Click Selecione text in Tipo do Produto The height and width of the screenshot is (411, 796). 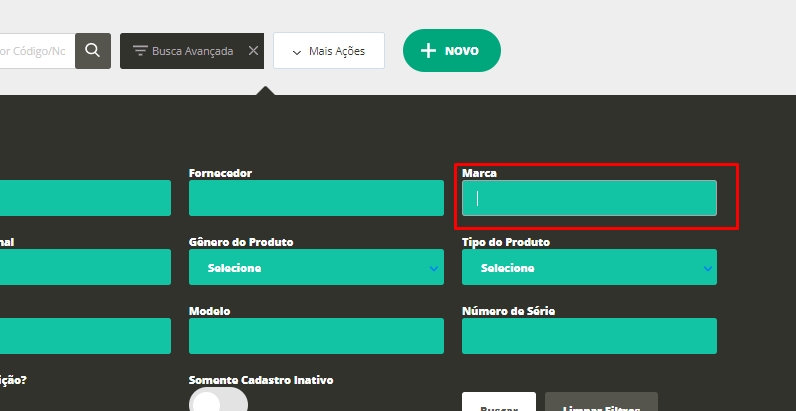(507, 268)
